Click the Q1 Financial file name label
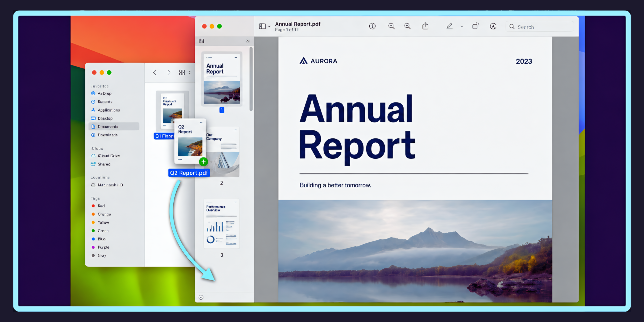 point(164,136)
